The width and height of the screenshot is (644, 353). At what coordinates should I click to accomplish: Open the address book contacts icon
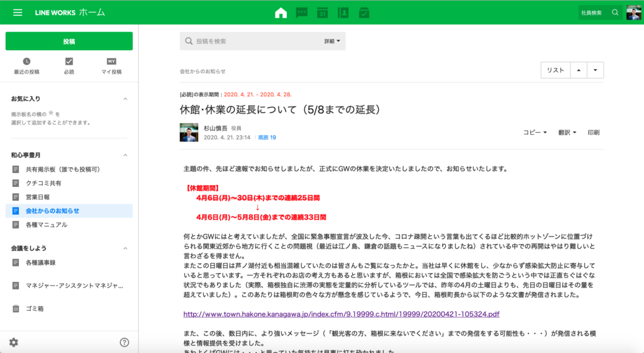pos(343,13)
